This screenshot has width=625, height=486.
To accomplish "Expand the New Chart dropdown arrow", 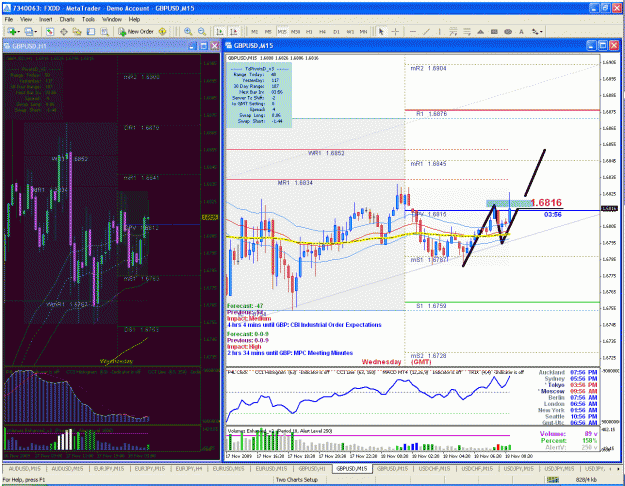I will (18, 31).
